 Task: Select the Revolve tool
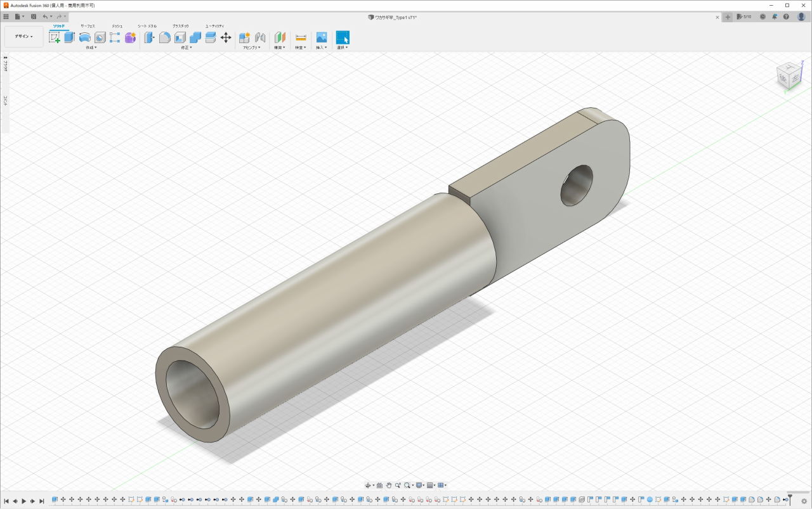[x=84, y=37]
